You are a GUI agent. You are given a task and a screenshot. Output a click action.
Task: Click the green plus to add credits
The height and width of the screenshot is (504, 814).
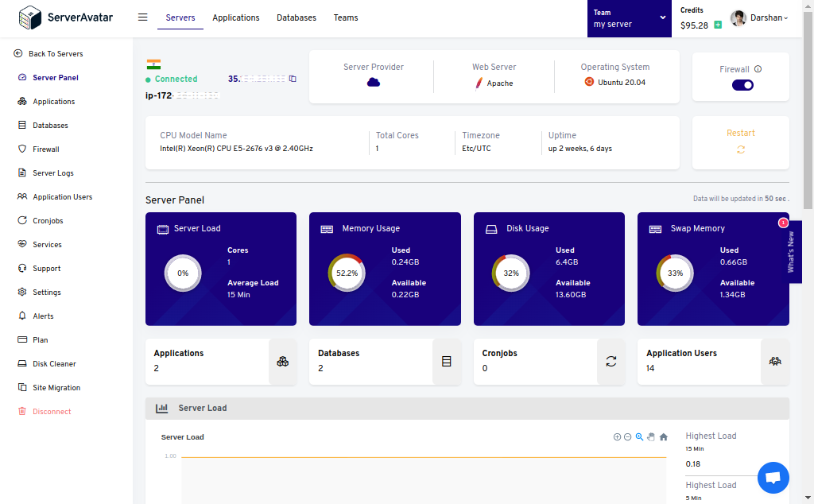[718, 25]
